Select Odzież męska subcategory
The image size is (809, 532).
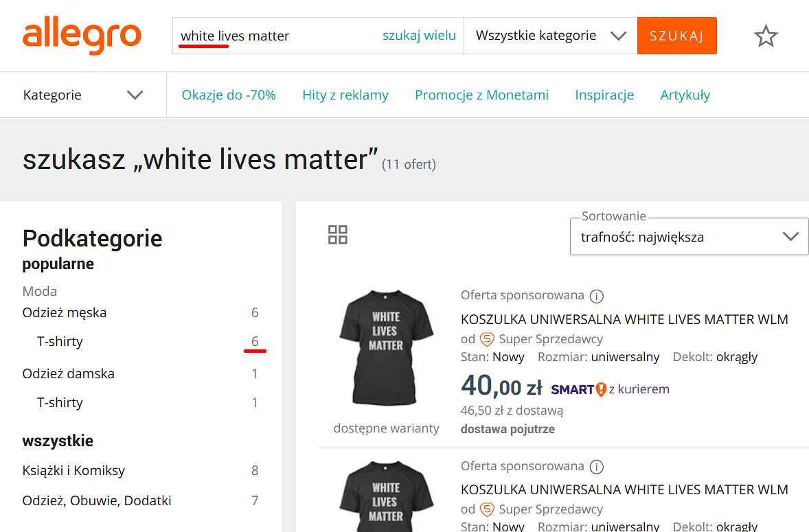65,312
